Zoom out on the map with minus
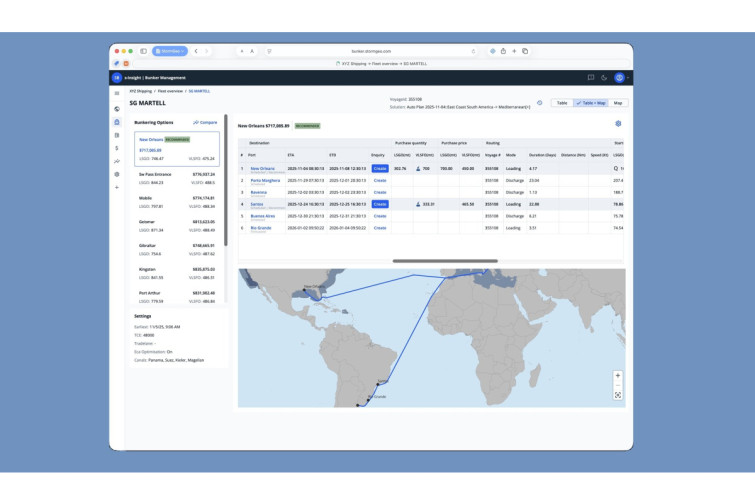755x504 pixels. pyautogui.click(x=618, y=385)
